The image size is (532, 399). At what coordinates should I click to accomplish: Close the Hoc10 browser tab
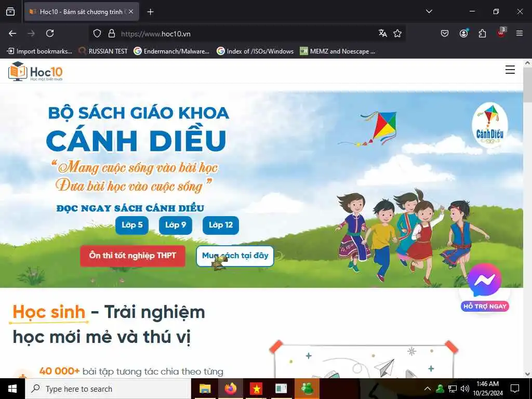(131, 12)
